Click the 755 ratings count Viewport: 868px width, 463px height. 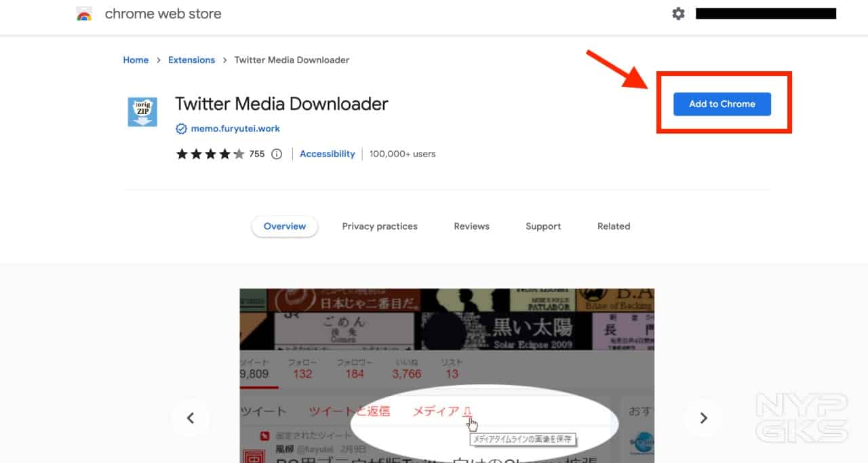[x=257, y=154]
